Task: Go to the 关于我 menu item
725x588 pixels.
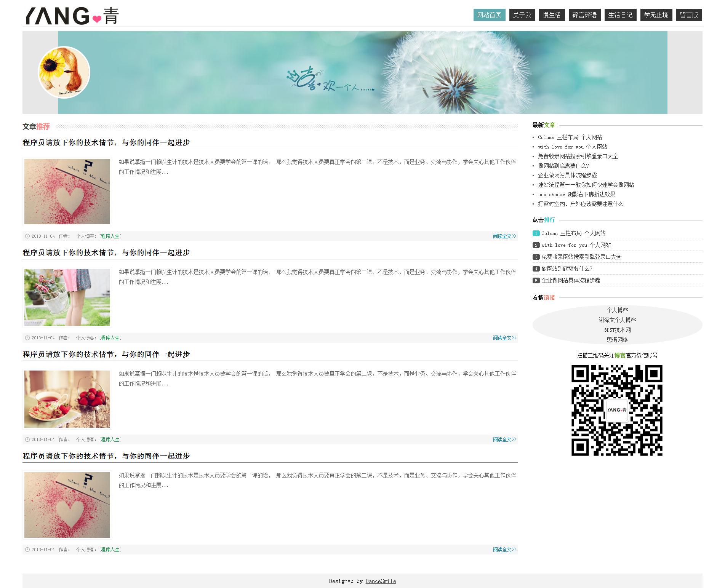Action: click(x=522, y=15)
